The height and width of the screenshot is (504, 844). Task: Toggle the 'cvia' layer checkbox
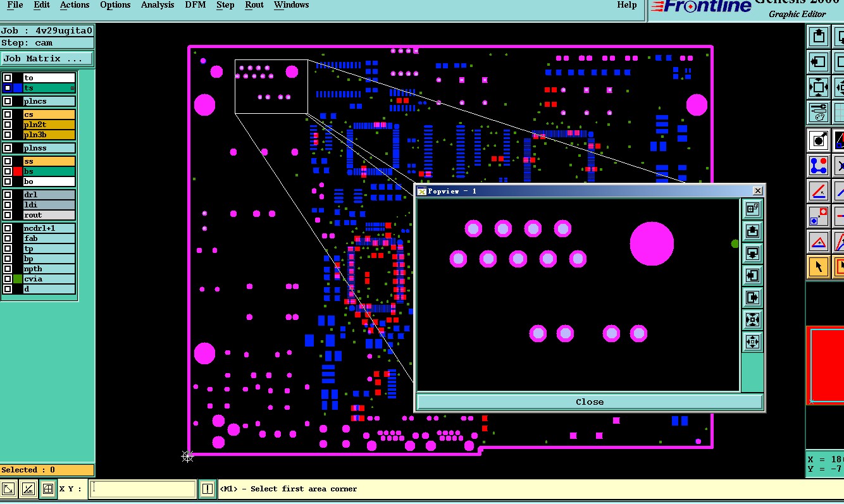tap(8, 279)
